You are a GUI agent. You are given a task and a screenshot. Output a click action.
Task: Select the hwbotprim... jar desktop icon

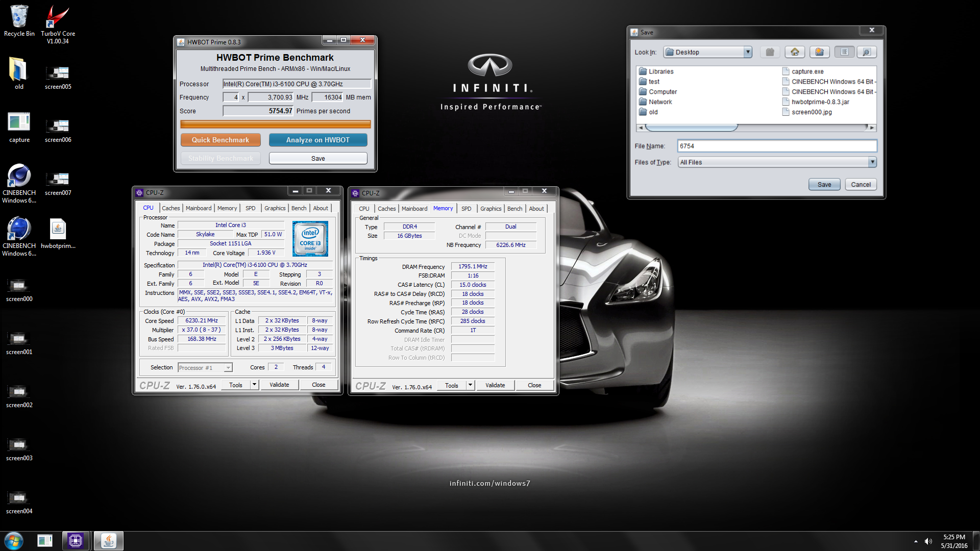point(58,234)
